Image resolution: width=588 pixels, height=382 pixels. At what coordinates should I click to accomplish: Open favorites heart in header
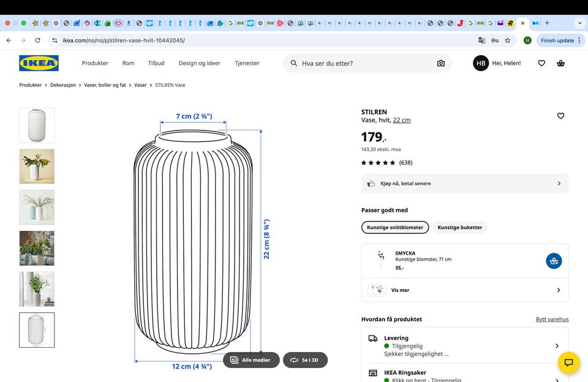point(541,63)
